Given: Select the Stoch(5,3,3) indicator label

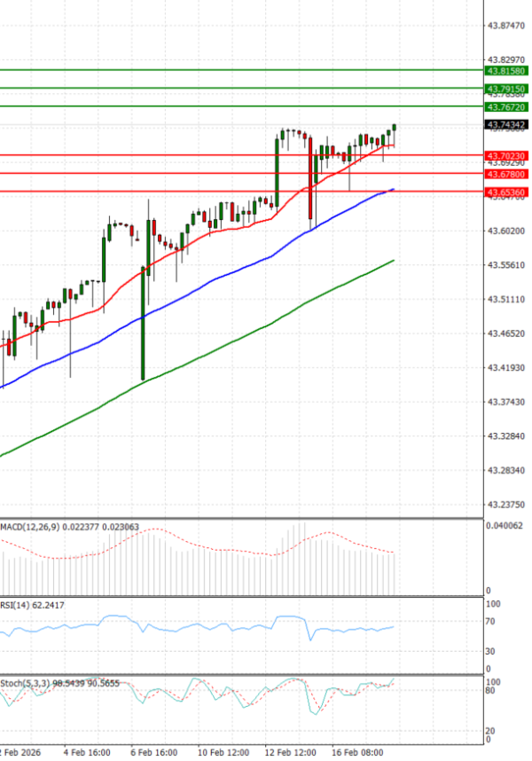Looking at the screenshot, I should point(23,683).
